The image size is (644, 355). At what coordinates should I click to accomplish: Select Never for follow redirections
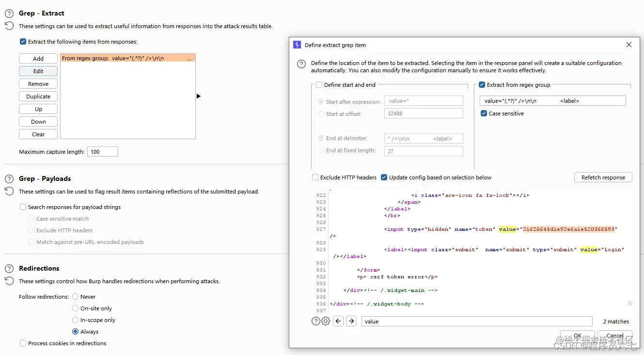click(75, 297)
